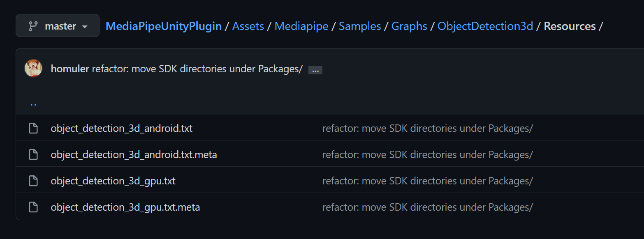Click the file icon beside object_detection_3d_android.txt

point(33,128)
